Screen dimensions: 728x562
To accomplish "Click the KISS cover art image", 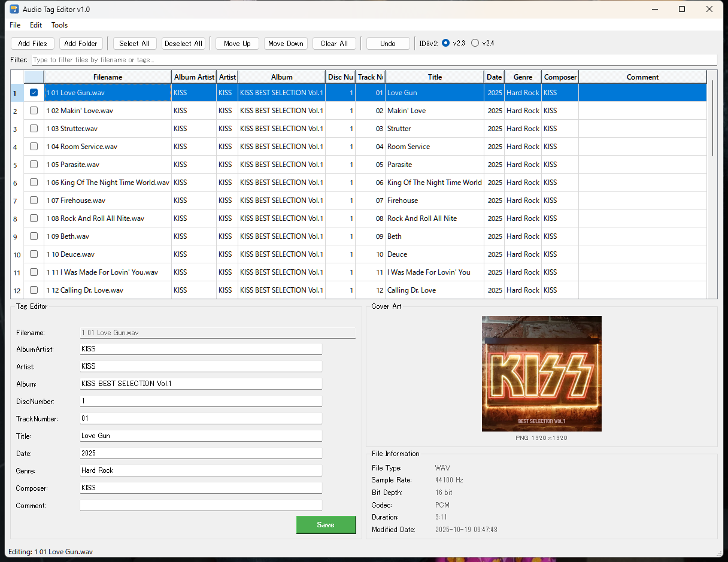I will [541, 373].
